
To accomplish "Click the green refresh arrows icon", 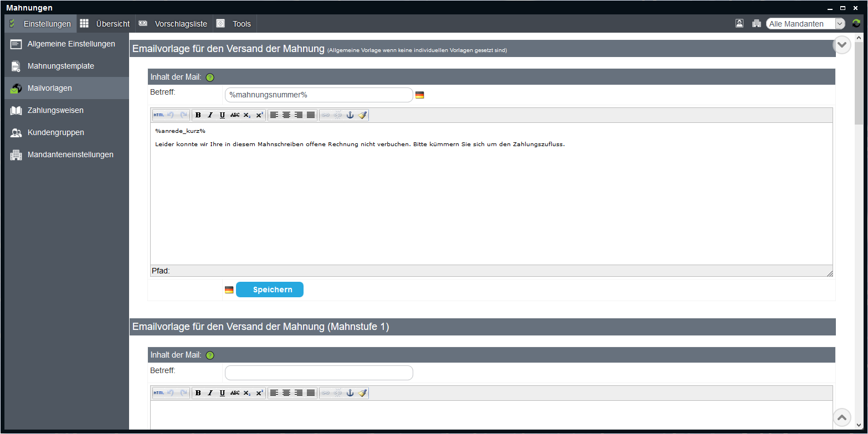I will coord(856,24).
